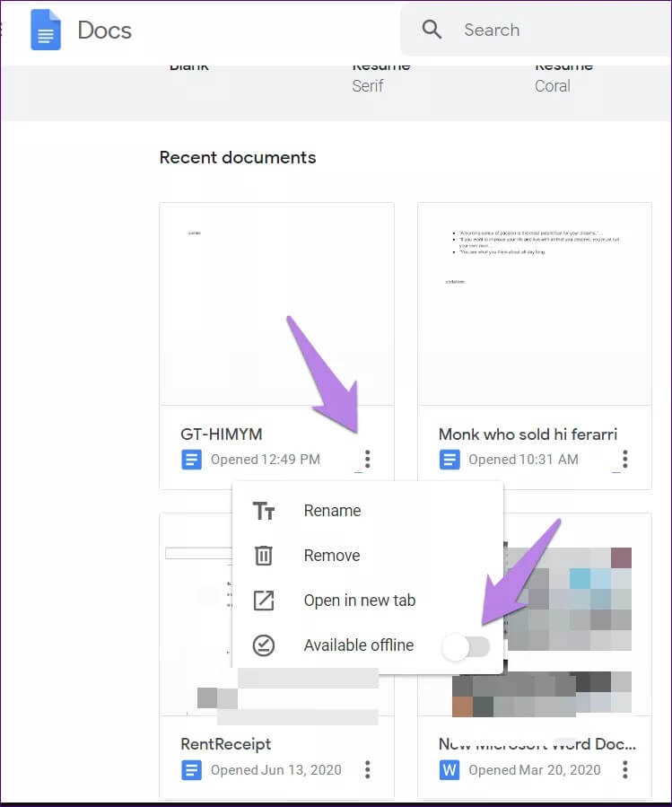
Task: Toggle the Available offline switch
Action: coord(466,646)
